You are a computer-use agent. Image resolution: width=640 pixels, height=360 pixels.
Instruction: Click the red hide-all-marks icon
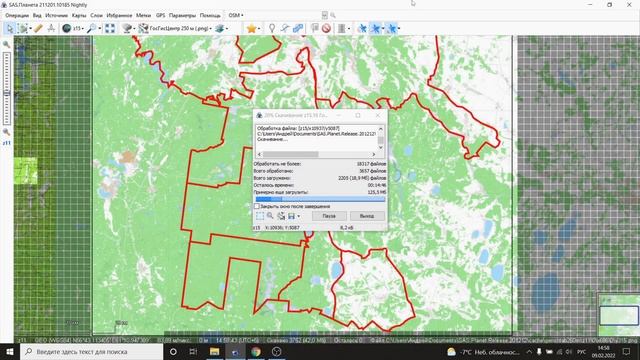pyautogui.click(x=326, y=28)
